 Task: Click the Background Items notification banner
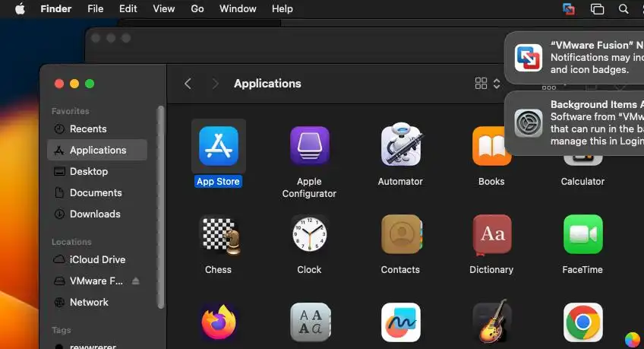[575, 123]
